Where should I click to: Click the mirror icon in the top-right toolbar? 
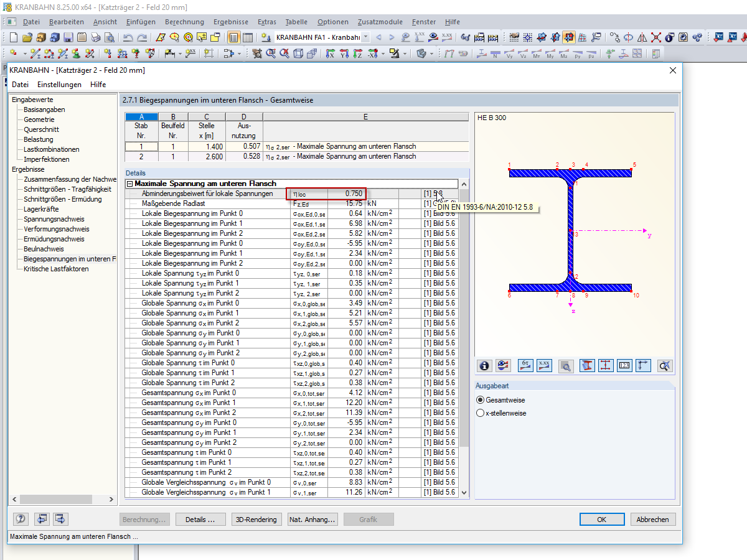click(642, 37)
